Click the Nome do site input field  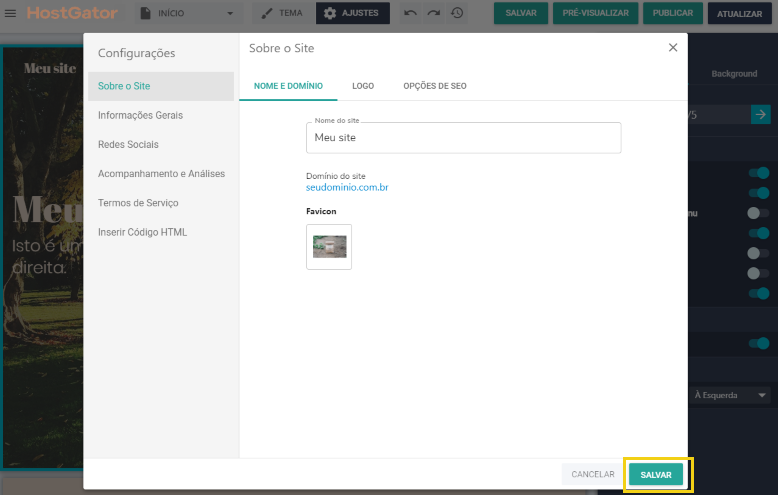[x=463, y=138]
